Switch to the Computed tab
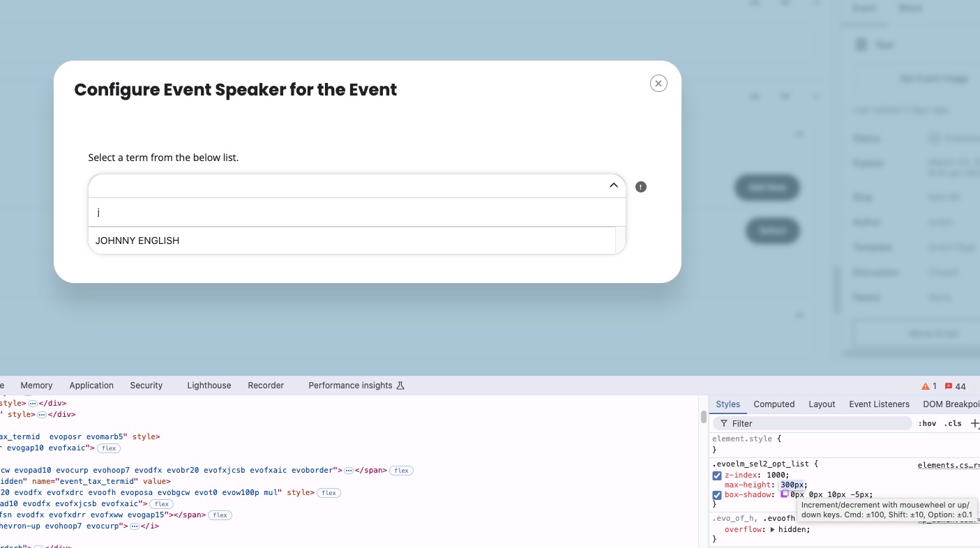 774,404
